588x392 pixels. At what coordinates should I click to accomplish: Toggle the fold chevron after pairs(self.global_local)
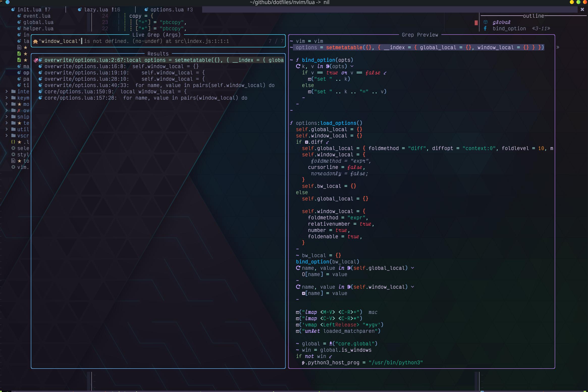point(413,268)
